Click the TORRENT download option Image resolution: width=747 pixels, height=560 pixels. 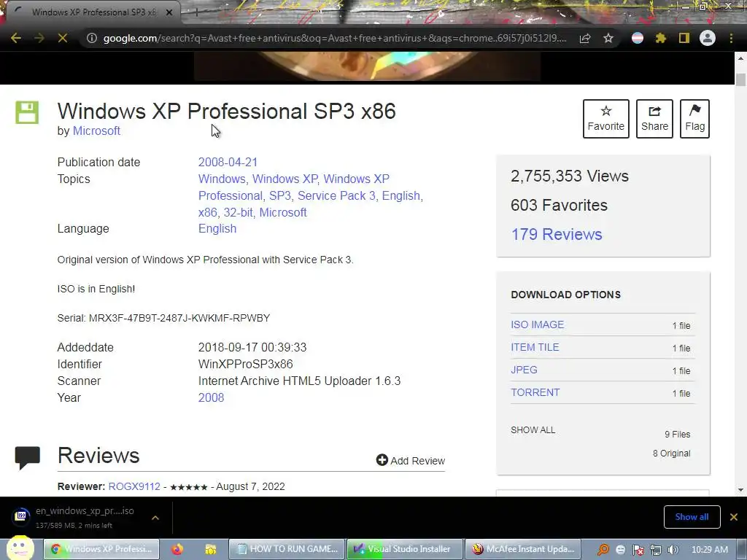[x=535, y=392]
